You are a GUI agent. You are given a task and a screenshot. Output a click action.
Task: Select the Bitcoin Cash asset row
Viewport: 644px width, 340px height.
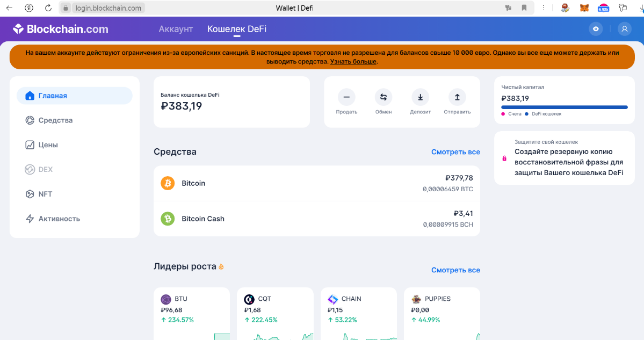point(316,219)
